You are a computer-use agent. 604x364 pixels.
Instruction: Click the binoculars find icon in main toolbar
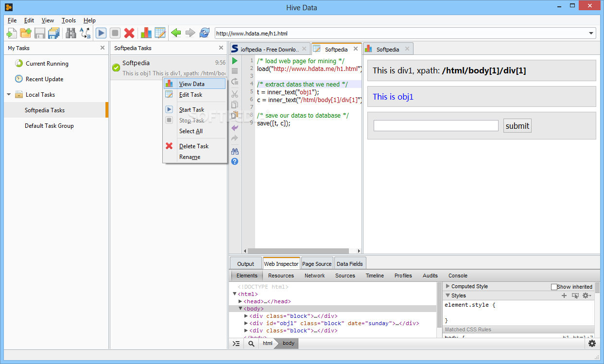tap(71, 33)
